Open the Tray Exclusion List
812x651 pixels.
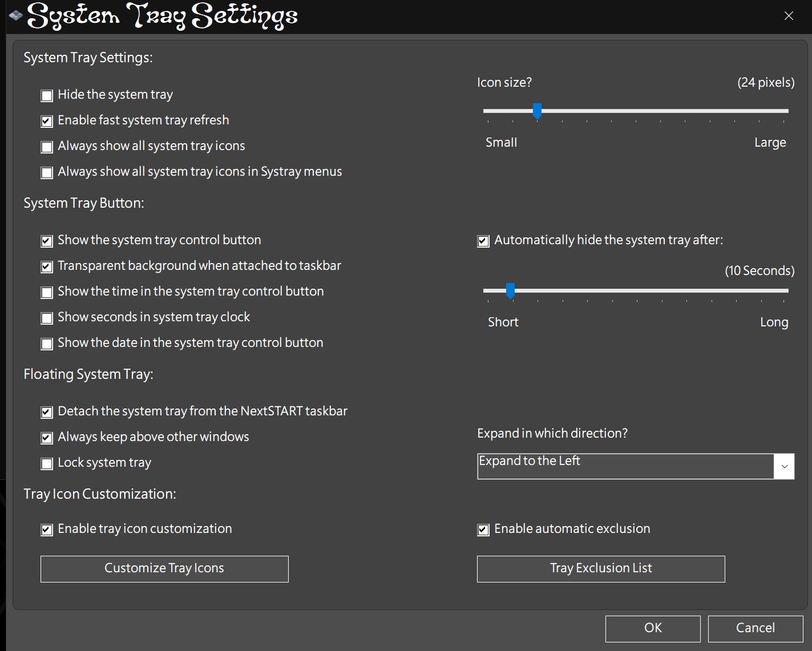pyautogui.click(x=601, y=569)
